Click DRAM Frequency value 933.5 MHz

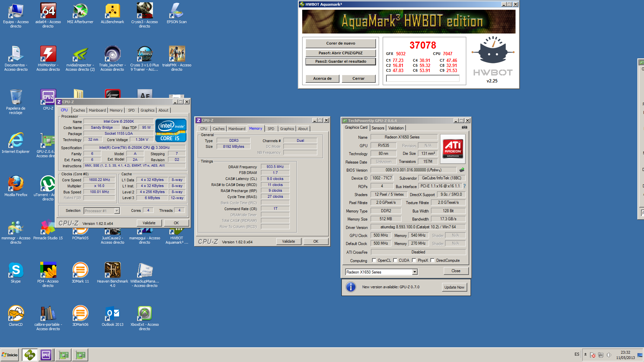click(275, 167)
